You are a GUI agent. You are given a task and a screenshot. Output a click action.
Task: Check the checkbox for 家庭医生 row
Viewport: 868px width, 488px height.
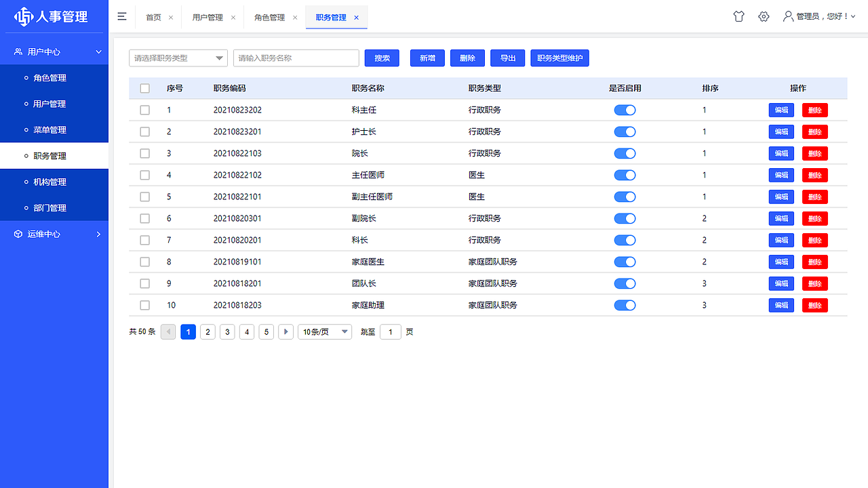coord(144,262)
